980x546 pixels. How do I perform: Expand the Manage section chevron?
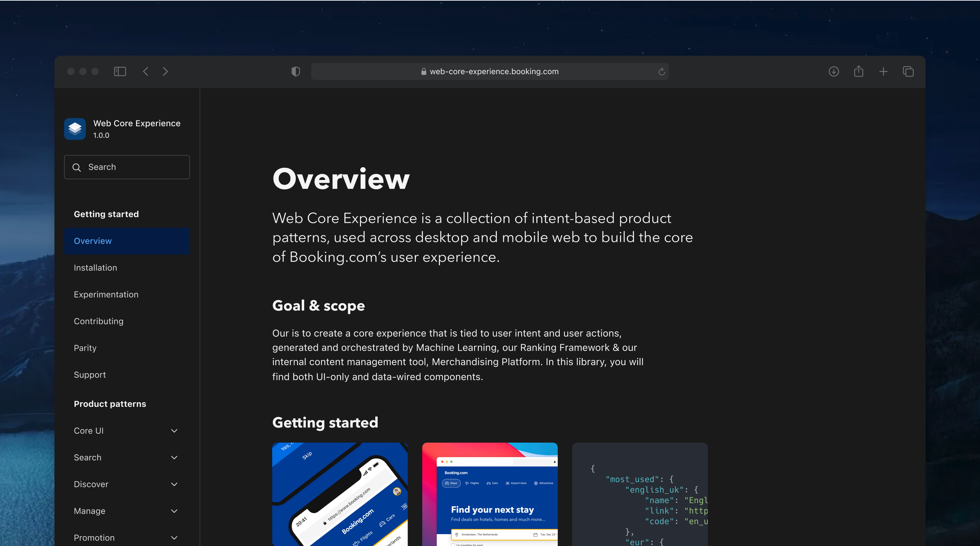(174, 511)
